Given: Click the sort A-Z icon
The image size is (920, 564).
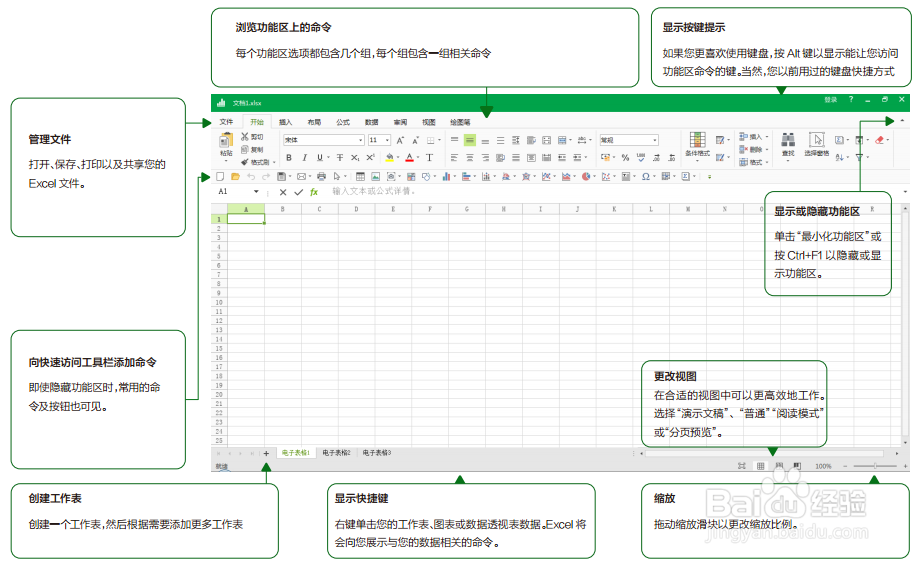Looking at the screenshot, I should [840, 157].
